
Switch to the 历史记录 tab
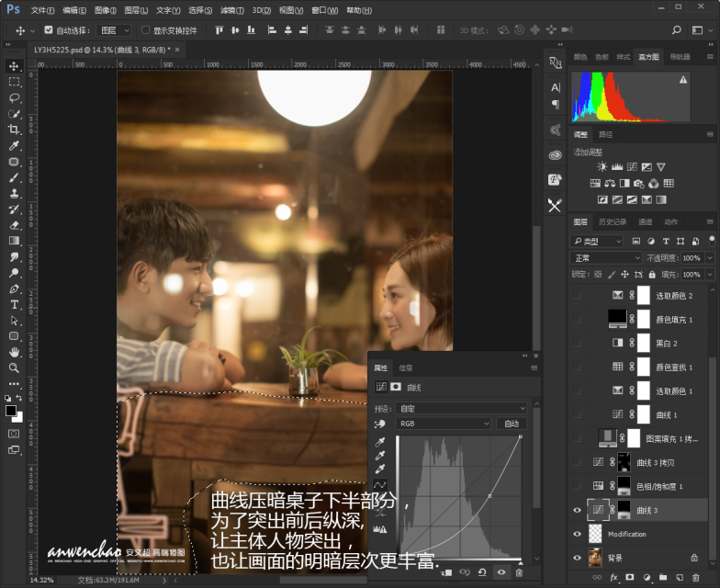point(613,222)
